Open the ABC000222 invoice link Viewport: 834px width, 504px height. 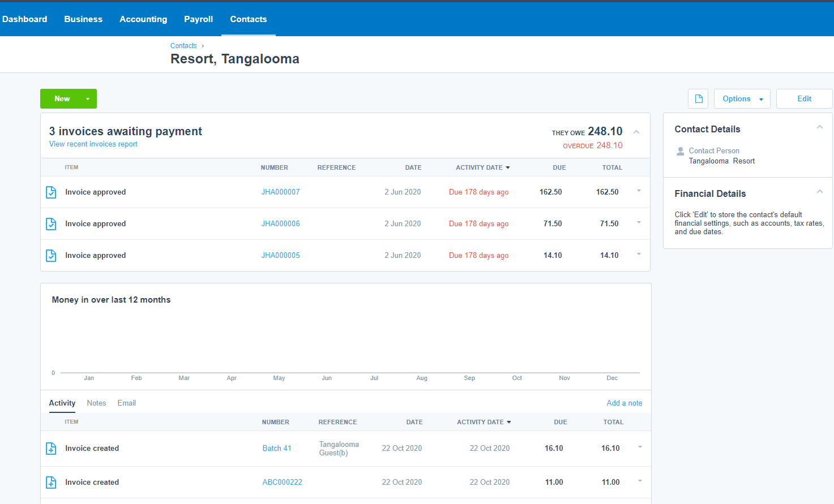click(282, 483)
